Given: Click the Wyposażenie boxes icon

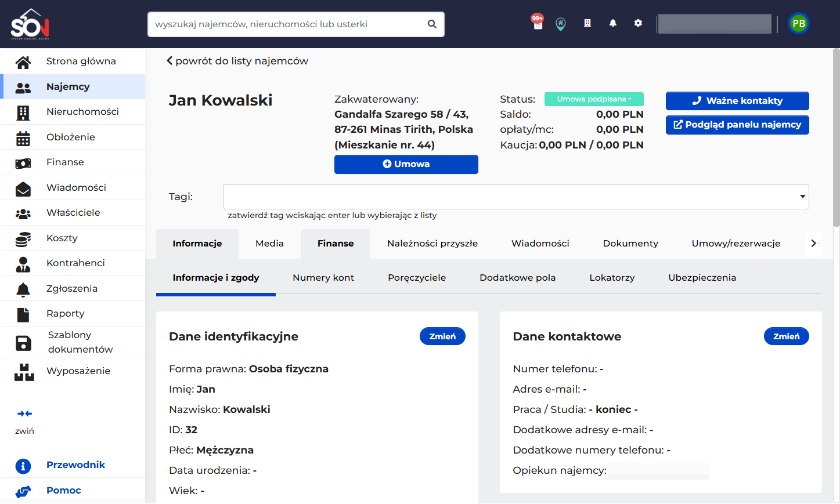Looking at the screenshot, I should tap(24, 372).
